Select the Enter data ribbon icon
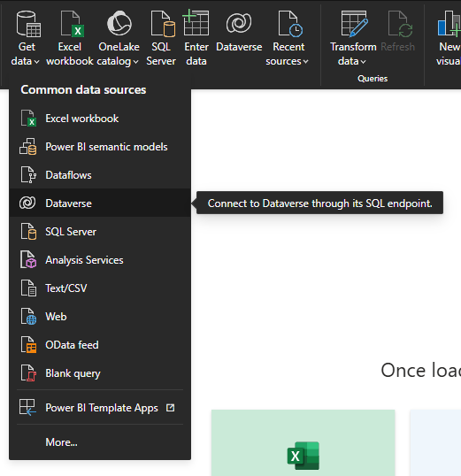The width and height of the screenshot is (461, 476). pos(196,22)
